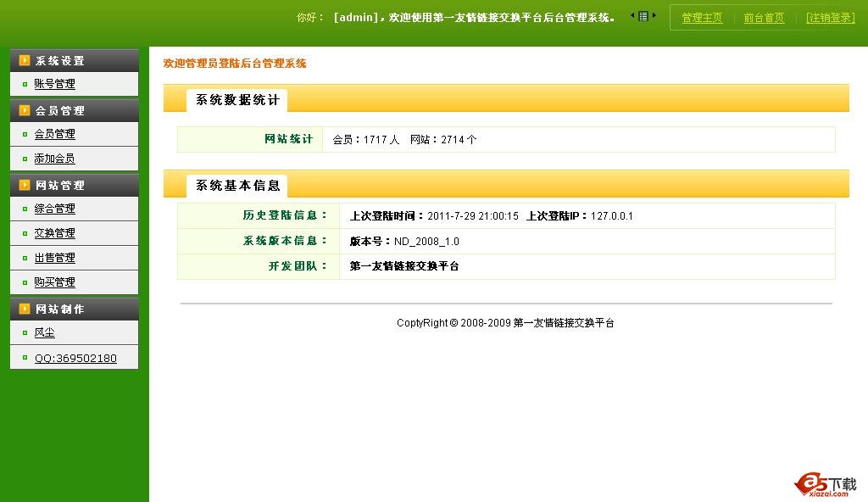Screen dimensions: 868x502
Task: Click the QQ:369502180 link
Action: coord(75,358)
